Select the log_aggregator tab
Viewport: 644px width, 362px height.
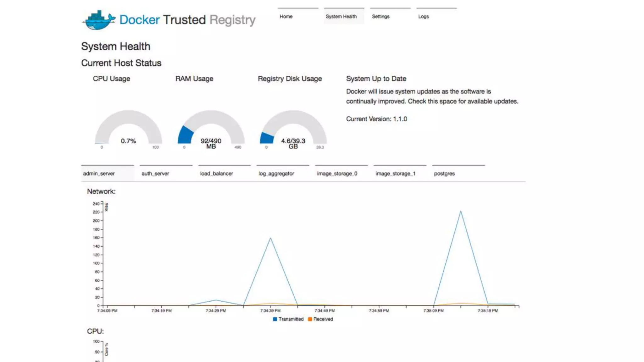click(276, 173)
